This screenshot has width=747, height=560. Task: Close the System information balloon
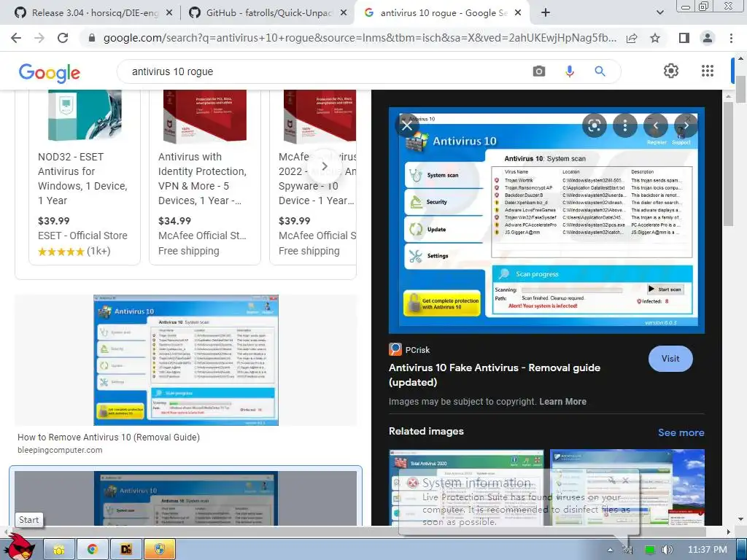click(x=625, y=481)
